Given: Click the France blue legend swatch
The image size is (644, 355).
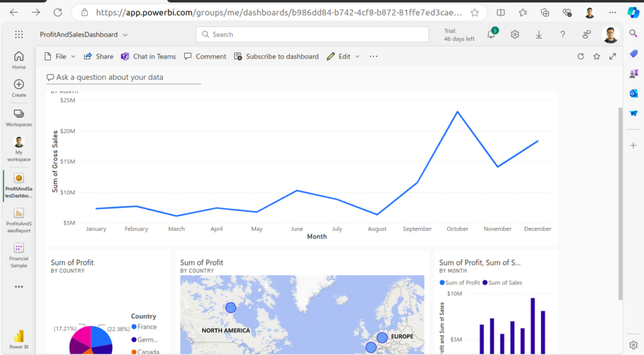Looking at the screenshot, I should (134, 327).
